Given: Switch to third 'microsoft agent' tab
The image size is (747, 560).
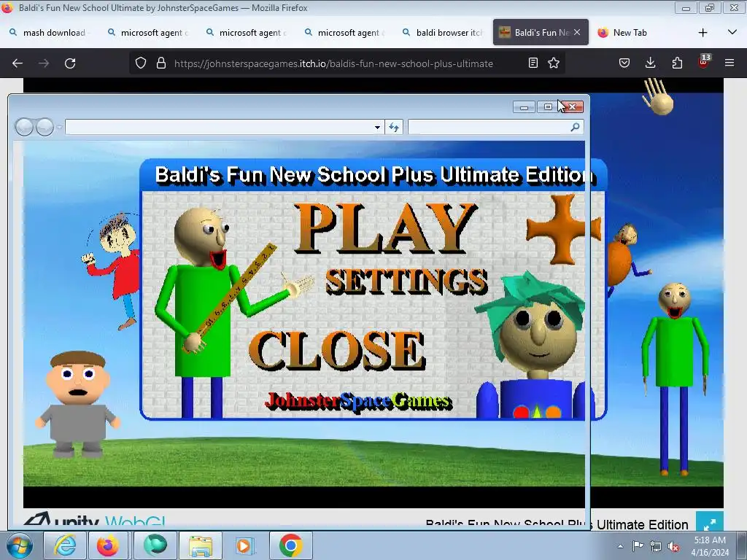Looking at the screenshot, I should (345, 32).
